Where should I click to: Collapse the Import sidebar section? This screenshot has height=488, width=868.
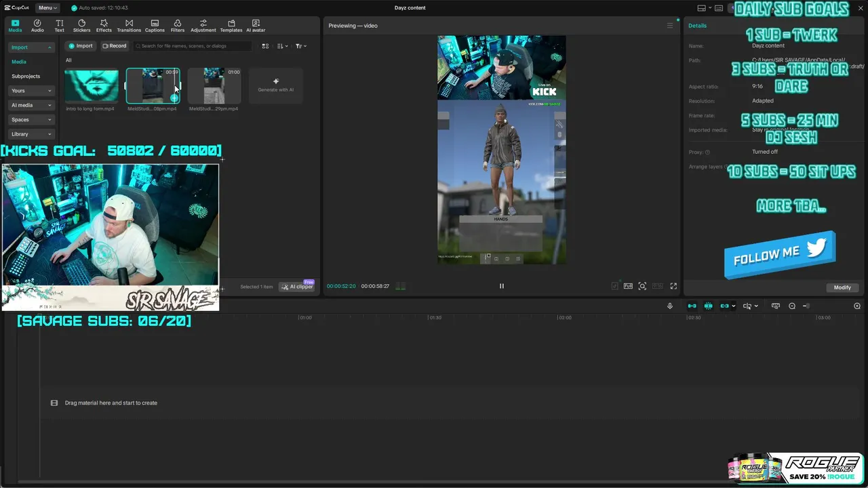[31, 47]
